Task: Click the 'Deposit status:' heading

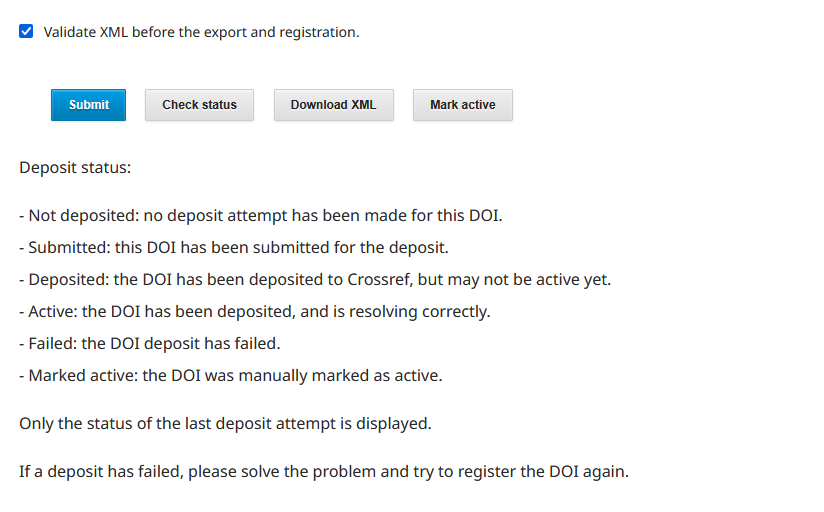Action: (x=75, y=167)
